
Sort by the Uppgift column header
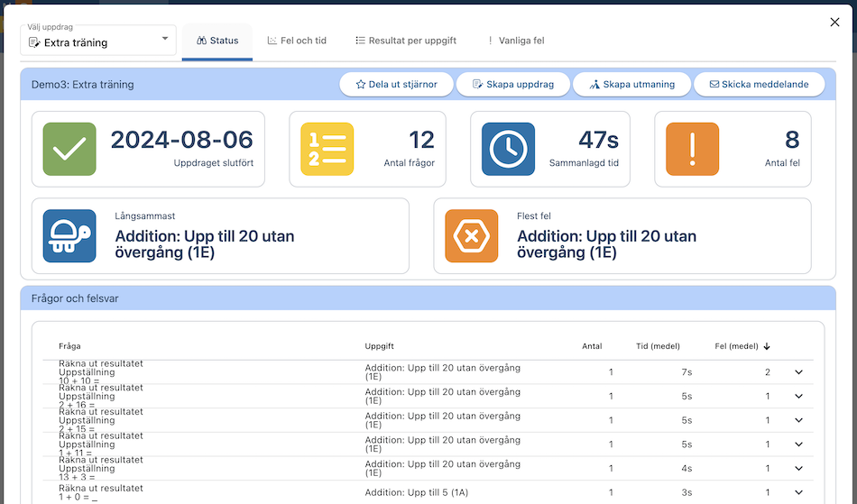point(379,346)
